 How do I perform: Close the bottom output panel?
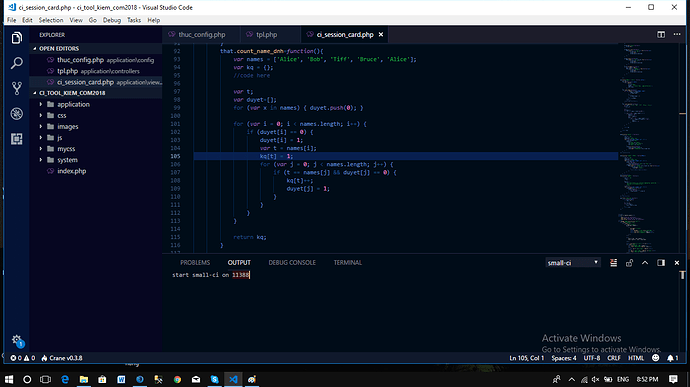677,263
